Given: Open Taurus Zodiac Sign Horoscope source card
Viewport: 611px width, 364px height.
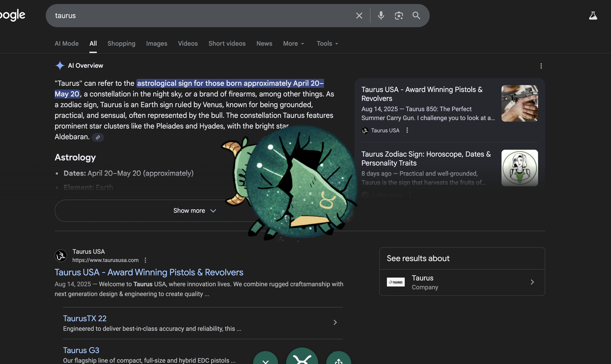Looking at the screenshot, I should click(426, 158).
